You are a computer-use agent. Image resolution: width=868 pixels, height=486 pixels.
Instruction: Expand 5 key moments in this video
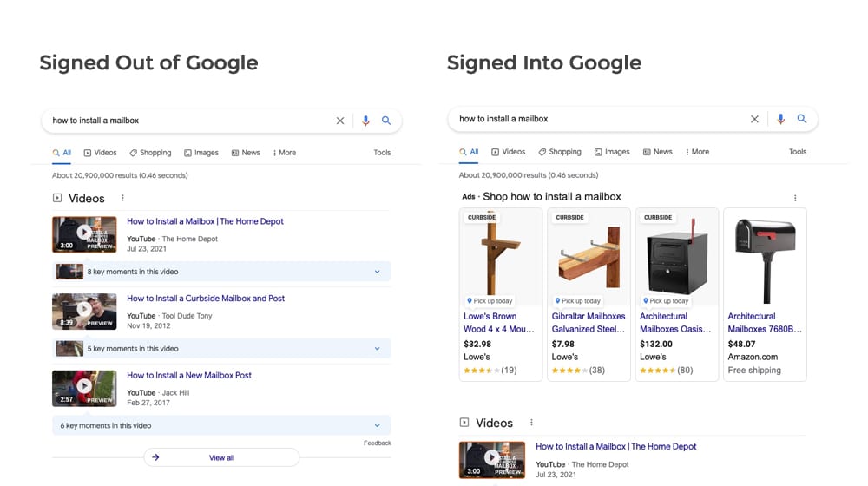[221, 349]
